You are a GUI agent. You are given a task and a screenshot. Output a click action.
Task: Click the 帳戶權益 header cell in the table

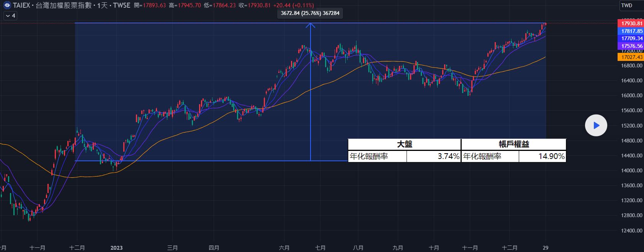point(514,144)
